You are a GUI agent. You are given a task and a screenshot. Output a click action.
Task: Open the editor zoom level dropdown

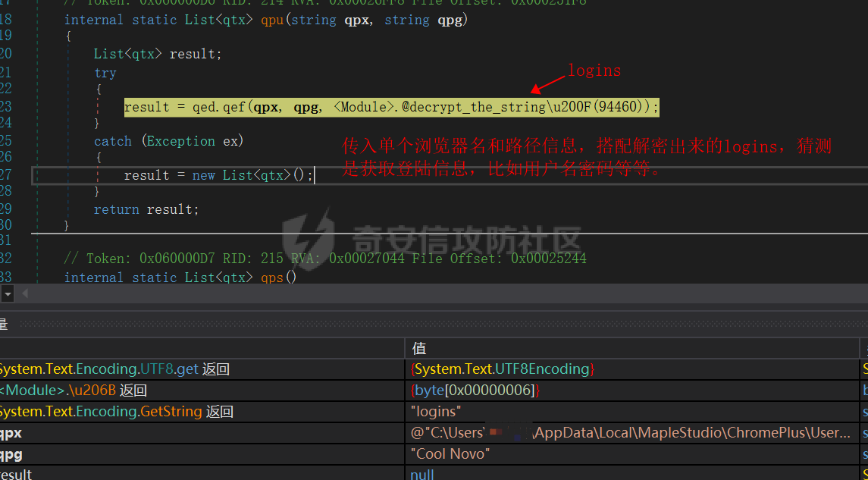(x=8, y=293)
